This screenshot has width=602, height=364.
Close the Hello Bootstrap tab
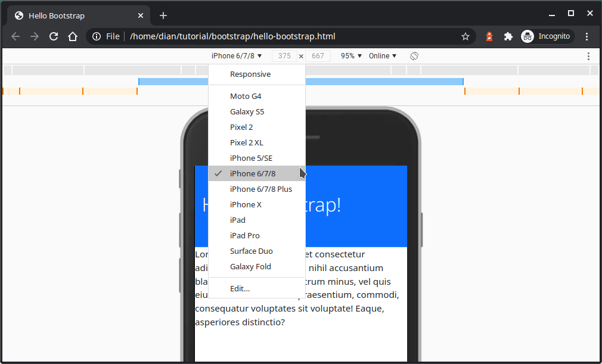tap(141, 15)
